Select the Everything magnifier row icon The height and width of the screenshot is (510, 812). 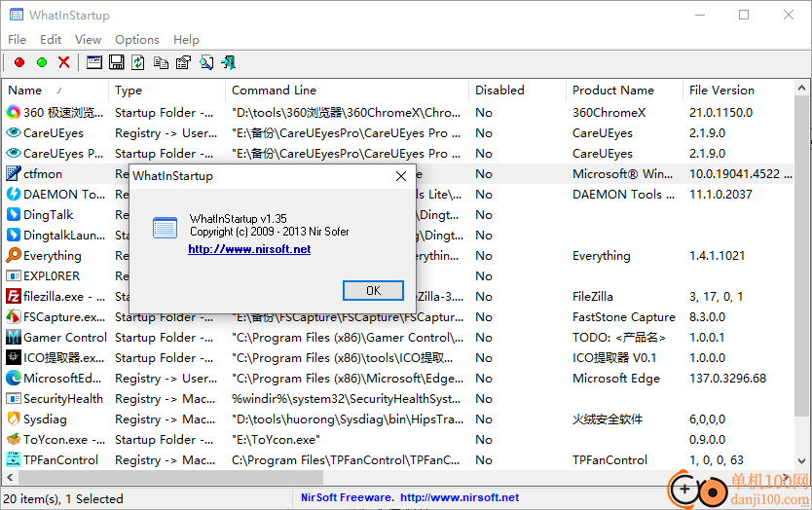click(x=13, y=255)
